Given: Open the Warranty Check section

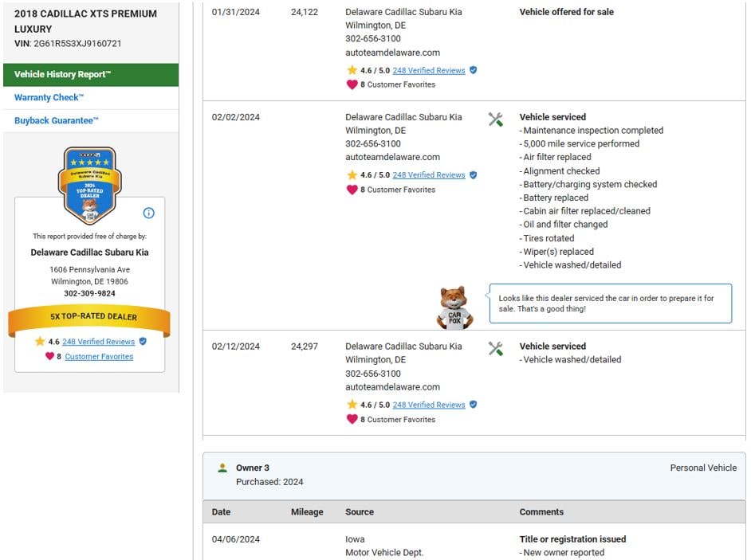Looking at the screenshot, I should click(49, 98).
